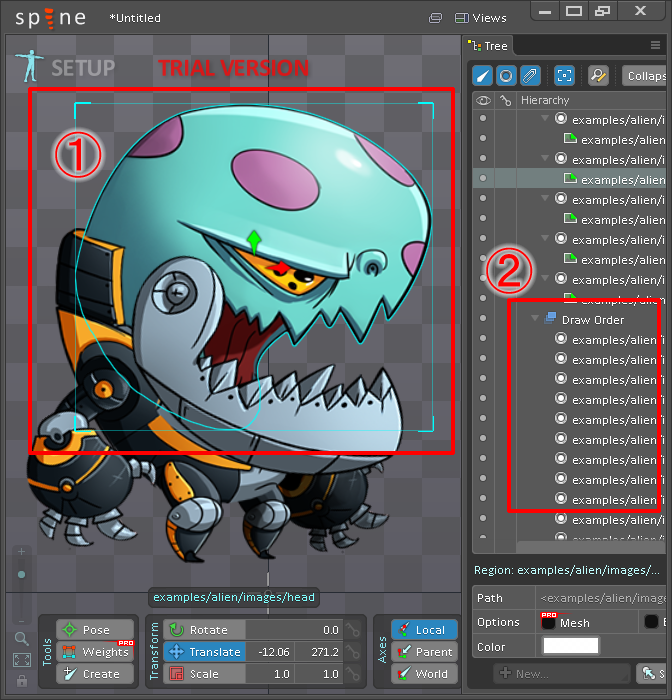
Task: Toggle visibility dot of highlighted attachment row
Action: (x=483, y=178)
